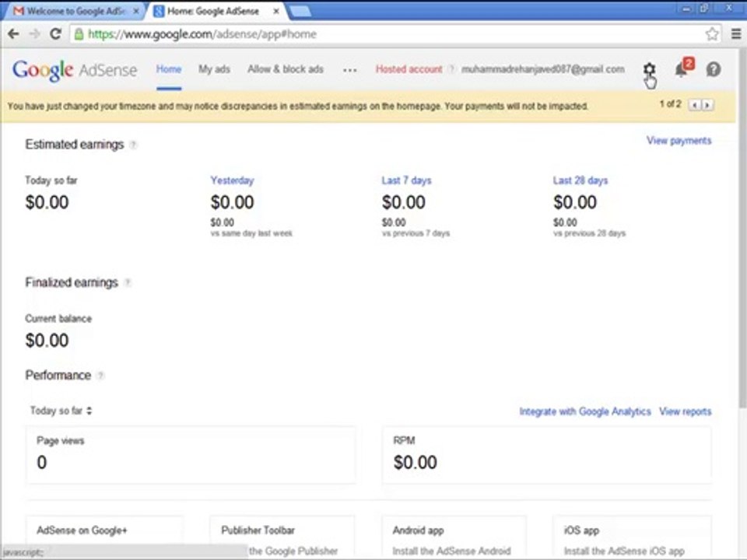747x560 pixels.
Task: Open the Last 28 days link
Action: [x=580, y=180]
